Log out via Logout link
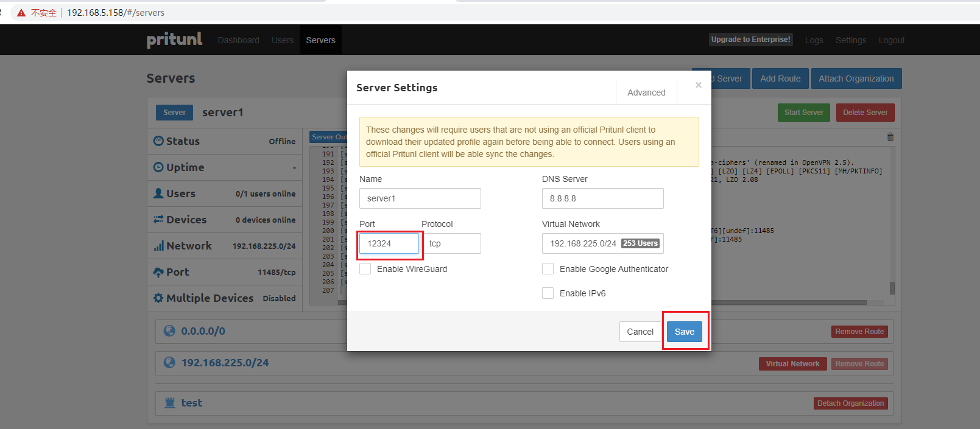The height and width of the screenshot is (429, 980). click(x=892, y=40)
